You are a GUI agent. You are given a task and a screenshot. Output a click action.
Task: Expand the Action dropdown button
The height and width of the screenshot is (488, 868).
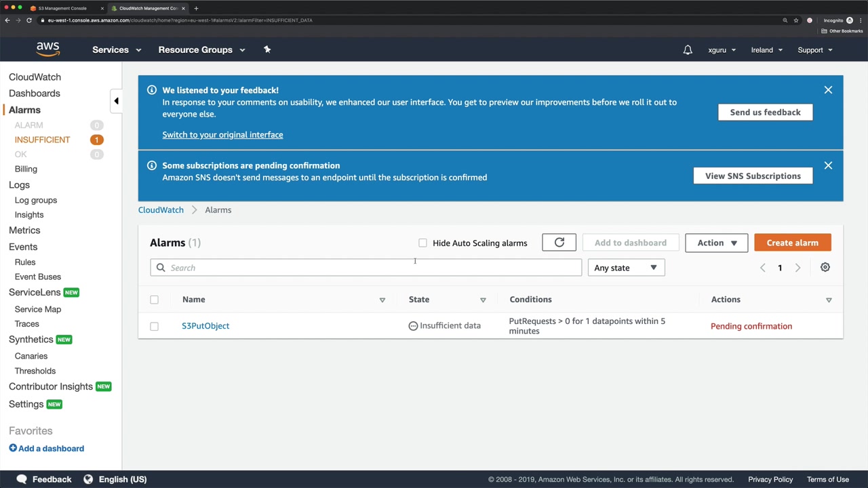(x=716, y=243)
